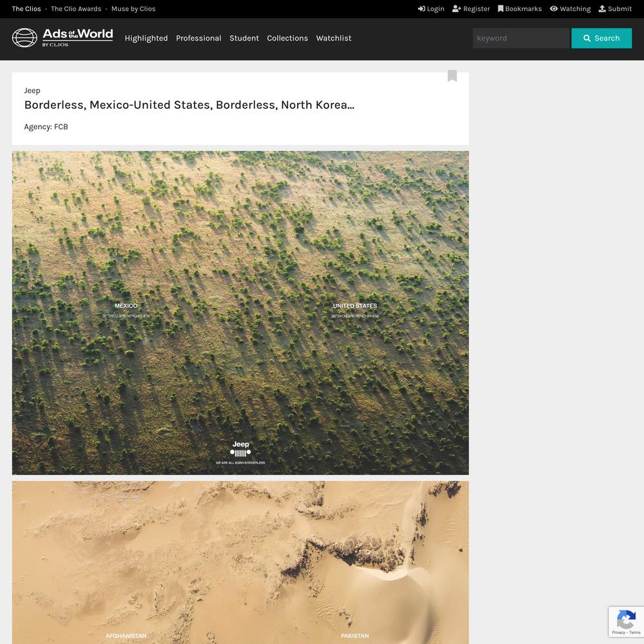644x644 pixels.
Task: Toggle the bookmark ribbon on the Jeep ad
Action: coord(452,75)
